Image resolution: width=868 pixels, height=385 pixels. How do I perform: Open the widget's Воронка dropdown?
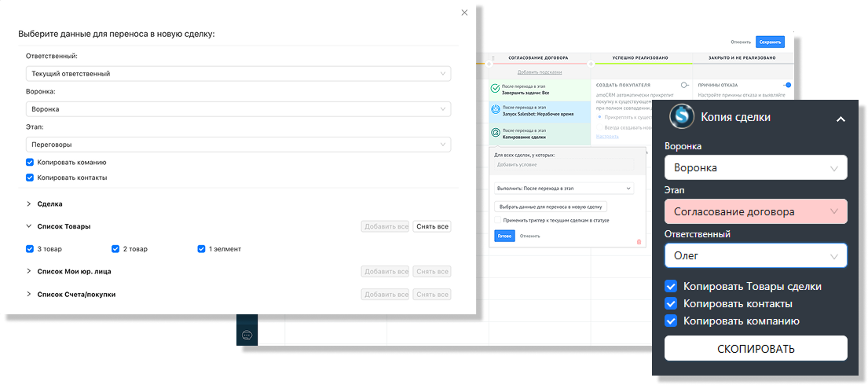(756, 167)
